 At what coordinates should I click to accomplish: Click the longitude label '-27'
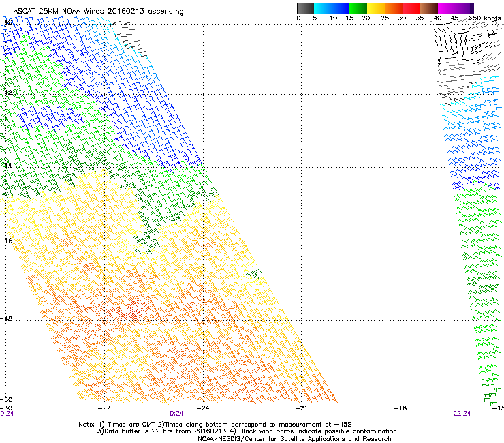click(x=104, y=408)
